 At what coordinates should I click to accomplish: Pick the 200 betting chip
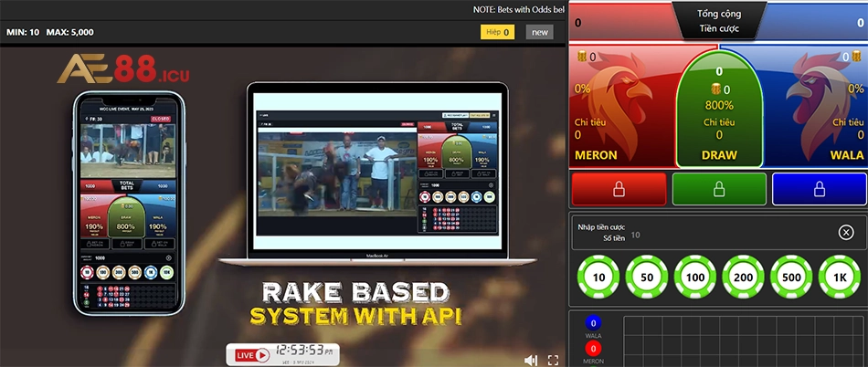(745, 278)
